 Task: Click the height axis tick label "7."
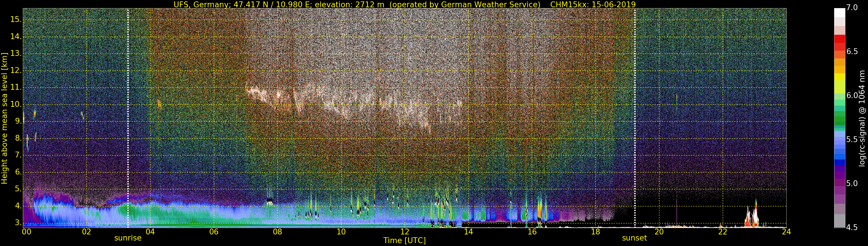pyautogui.click(x=18, y=155)
